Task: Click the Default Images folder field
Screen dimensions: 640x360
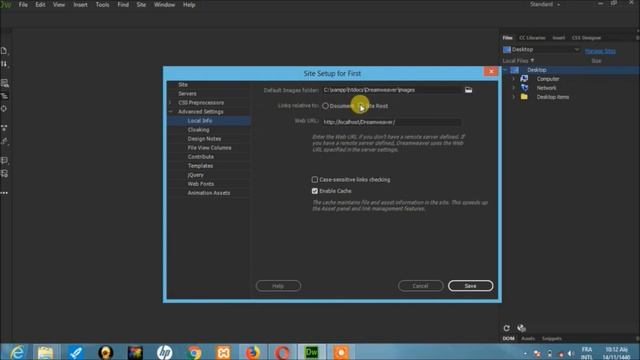Action: [391, 90]
